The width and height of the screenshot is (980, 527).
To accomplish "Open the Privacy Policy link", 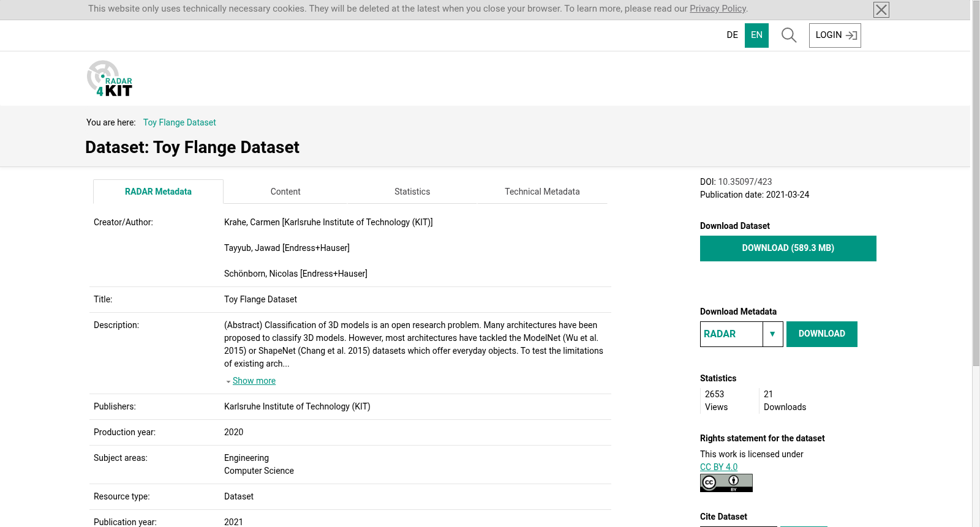I will [718, 9].
